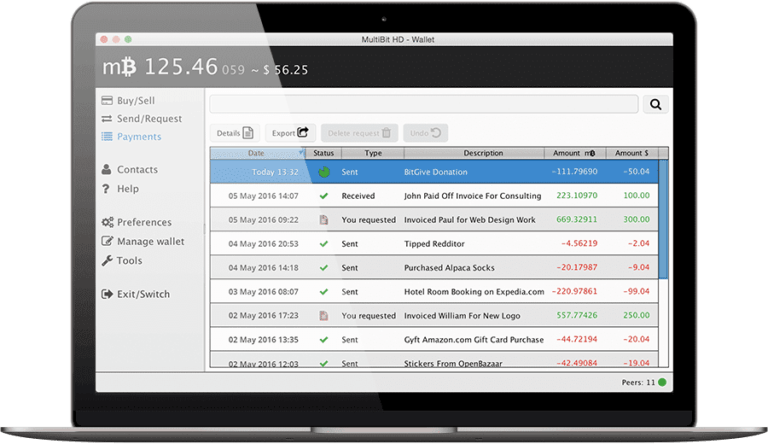Screen dimensions: 768x444
Task: Click the green Peers status indicator
Action: click(x=662, y=382)
